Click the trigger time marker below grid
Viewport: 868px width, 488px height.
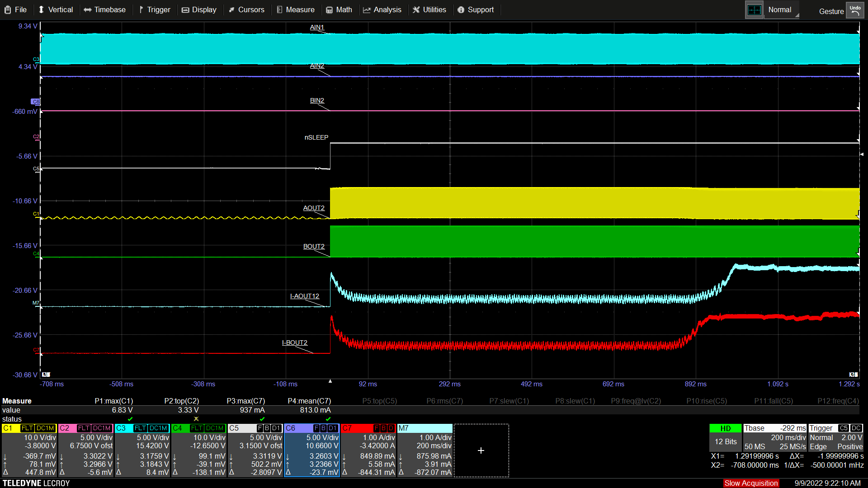coord(330,381)
